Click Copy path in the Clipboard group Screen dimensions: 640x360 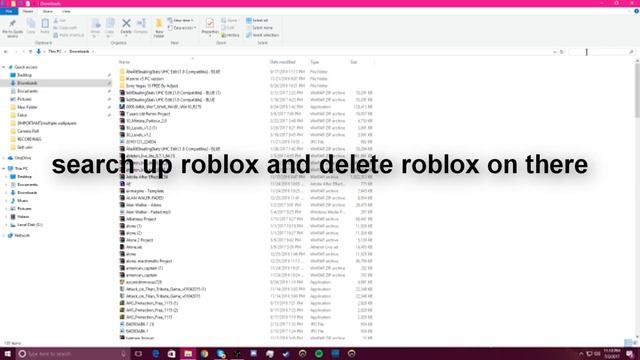point(65,28)
